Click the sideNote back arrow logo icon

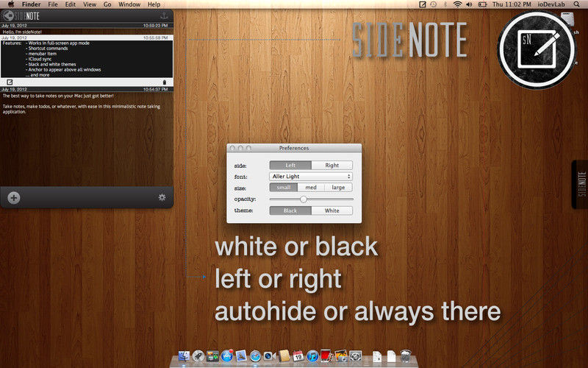[8, 15]
